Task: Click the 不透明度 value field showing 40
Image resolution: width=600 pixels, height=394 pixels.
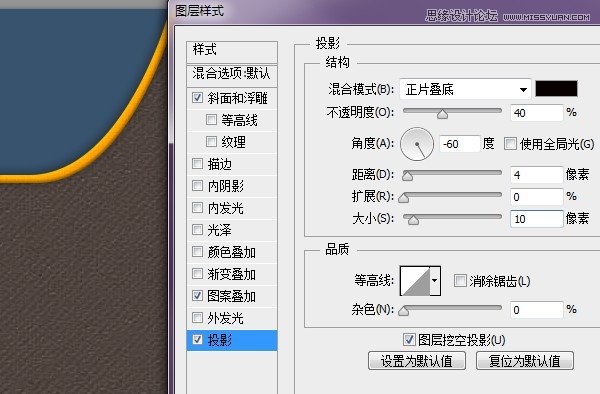Action: click(536, 113)
